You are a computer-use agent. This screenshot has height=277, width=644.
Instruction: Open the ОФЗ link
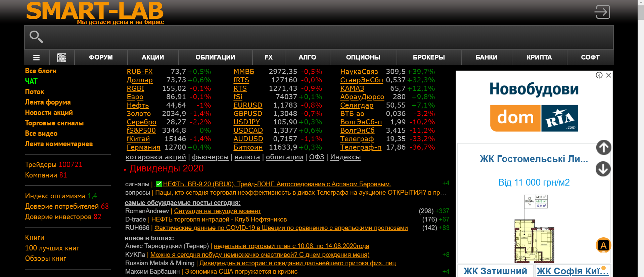click(317, 157)
